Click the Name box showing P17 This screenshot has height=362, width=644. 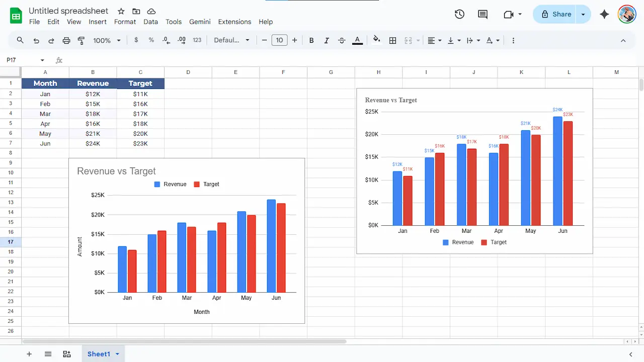pyautogui.click(x=19, y=60)
